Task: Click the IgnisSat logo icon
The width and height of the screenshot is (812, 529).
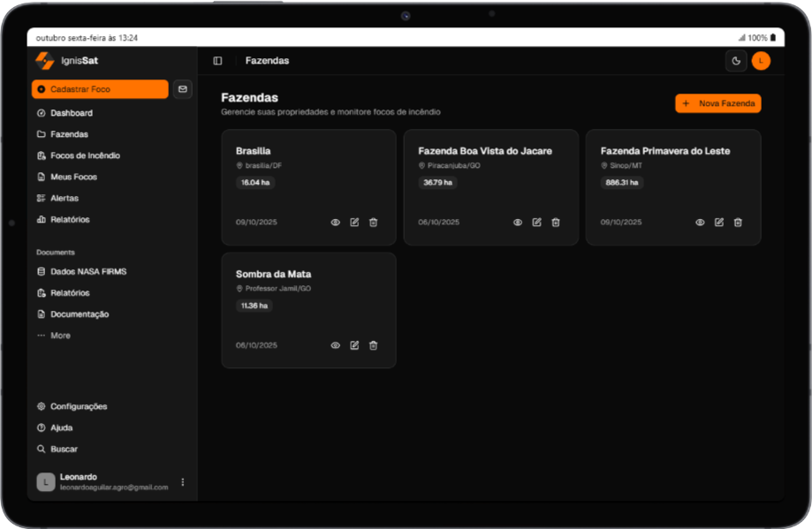Action: (44, 61)
